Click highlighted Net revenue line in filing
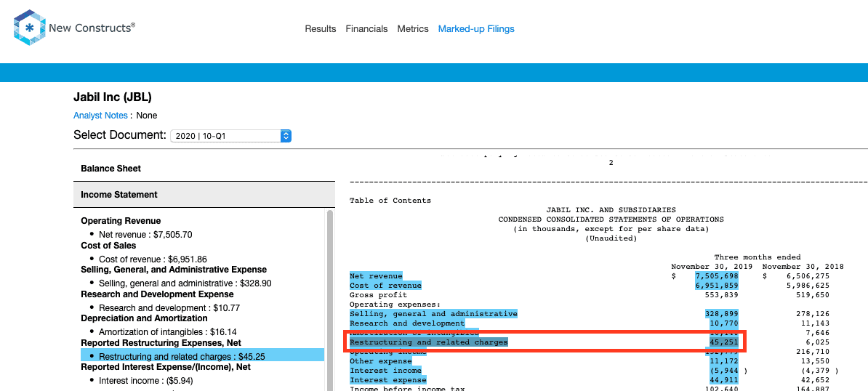Viewport: 868px width, 391px height. point(376,276)
